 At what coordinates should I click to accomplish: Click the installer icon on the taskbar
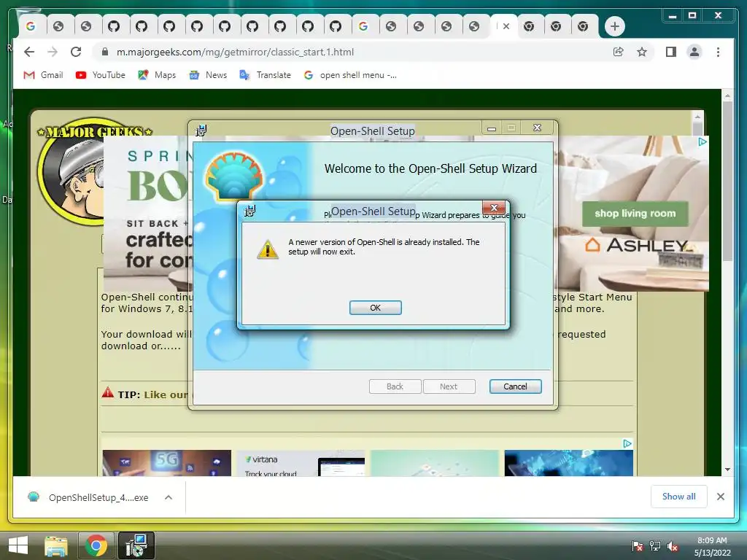click(136, 545)
